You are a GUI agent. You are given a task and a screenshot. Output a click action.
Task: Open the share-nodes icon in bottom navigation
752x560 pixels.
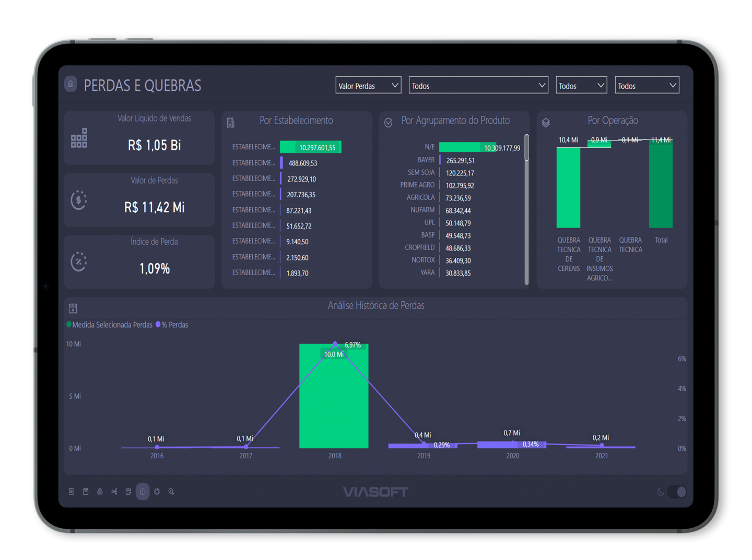pyautogui.click(x=114, y=492)
